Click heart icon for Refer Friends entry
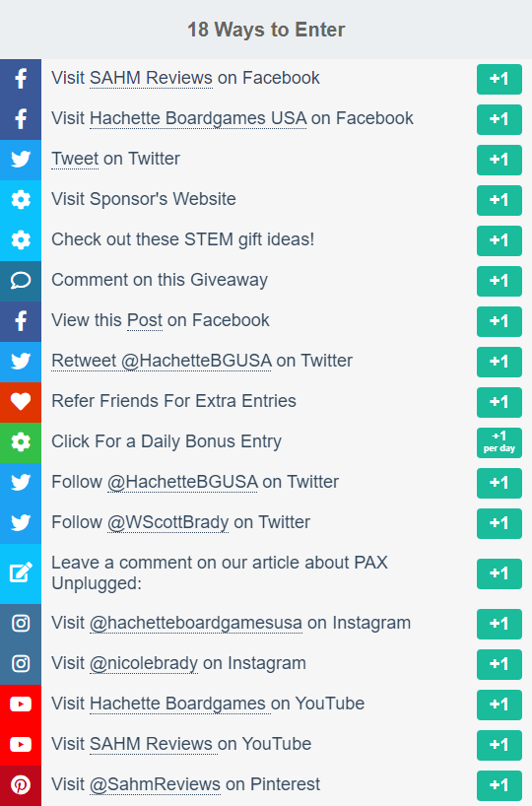Viewport: 532px width, 806px height. 21,402
